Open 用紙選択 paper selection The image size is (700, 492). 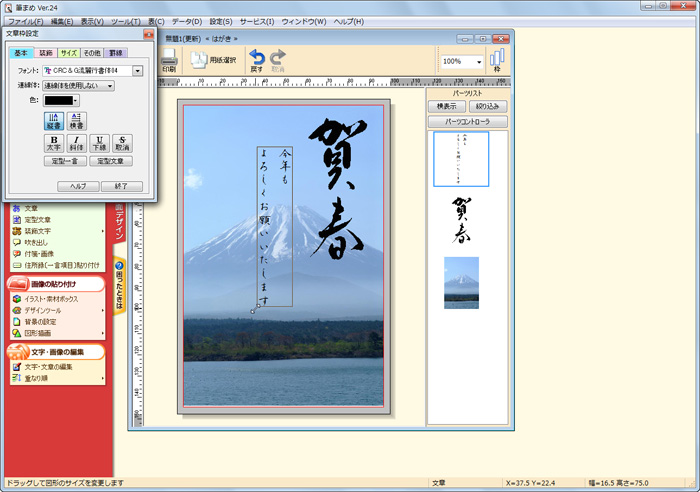tap(213, 60)
